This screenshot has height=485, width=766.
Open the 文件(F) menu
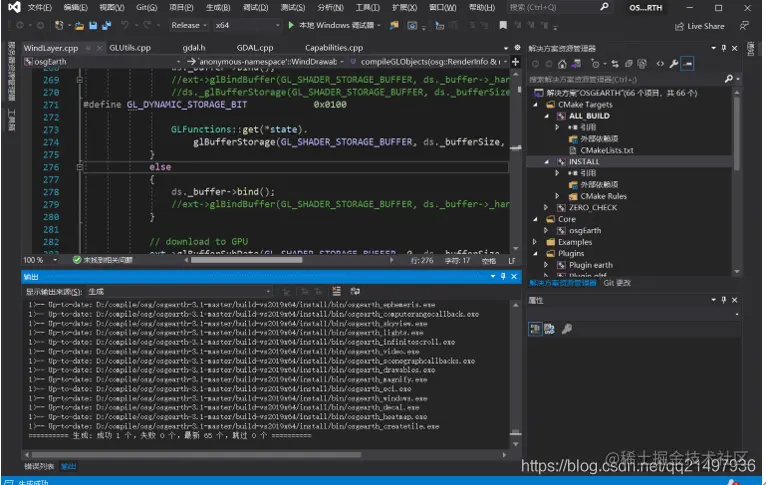pyautogui.click(x=40, y=7)
